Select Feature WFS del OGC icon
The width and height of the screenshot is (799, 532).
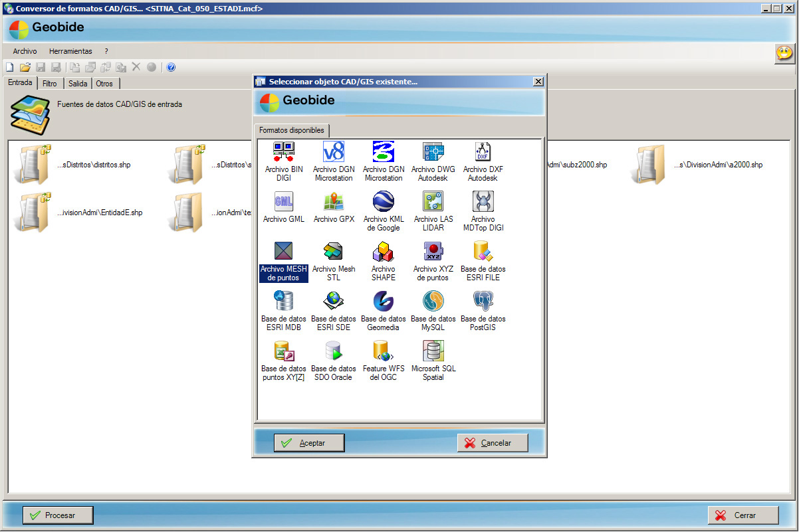tap(383, 351)
